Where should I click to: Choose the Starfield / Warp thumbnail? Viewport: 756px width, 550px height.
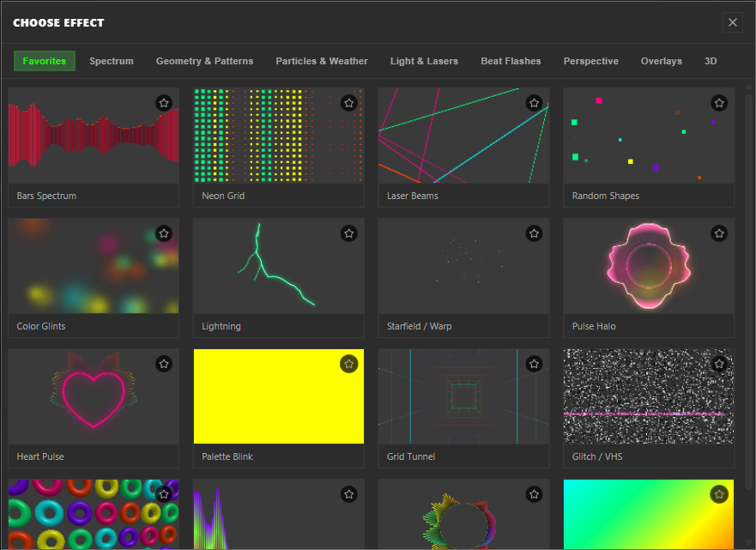tap(464, 266)
